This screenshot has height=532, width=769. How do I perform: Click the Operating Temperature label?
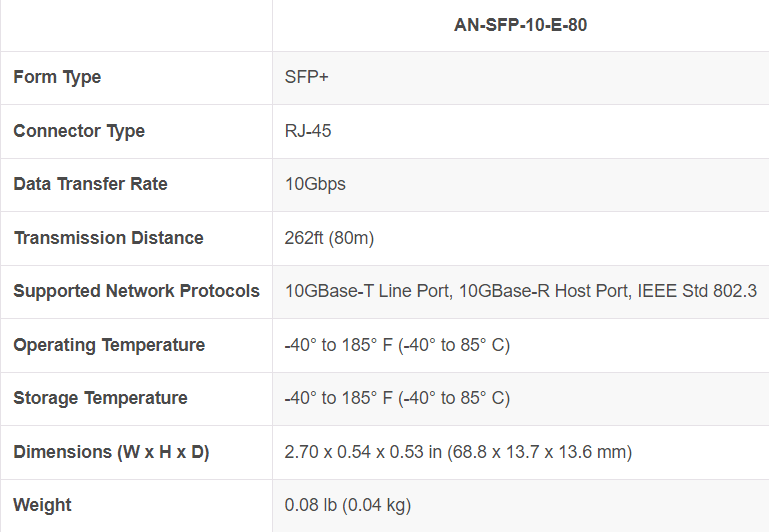[109, 345]
